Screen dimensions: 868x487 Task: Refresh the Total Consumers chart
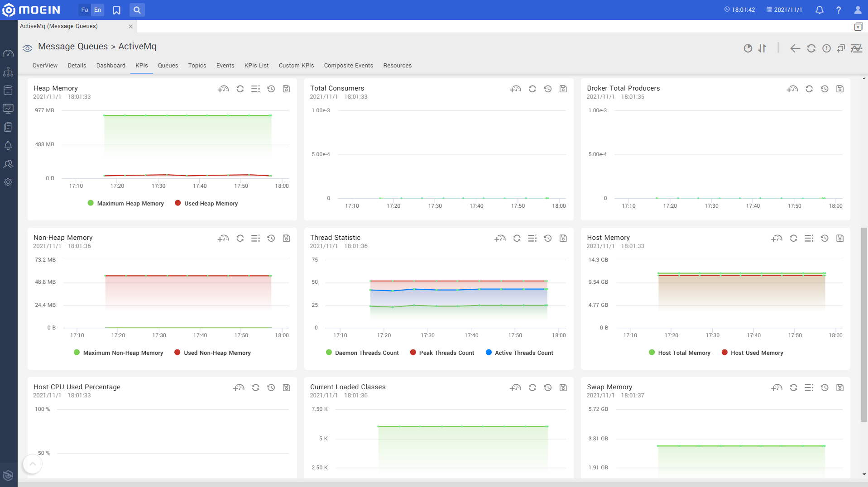(x=532, y=89)
